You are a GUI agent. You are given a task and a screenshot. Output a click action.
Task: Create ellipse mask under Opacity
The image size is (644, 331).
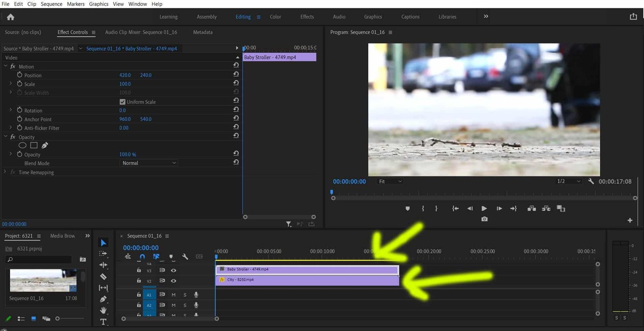tap(23, 145)
